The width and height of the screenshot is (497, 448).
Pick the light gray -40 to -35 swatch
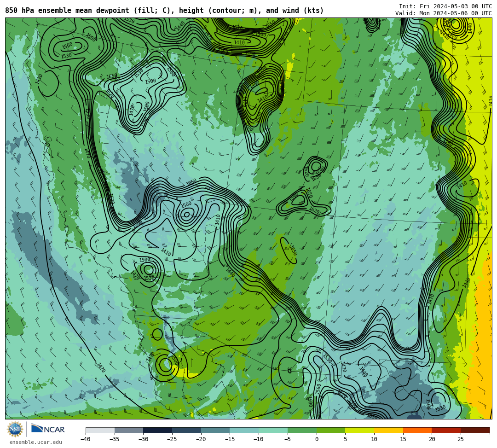[100, 430]
